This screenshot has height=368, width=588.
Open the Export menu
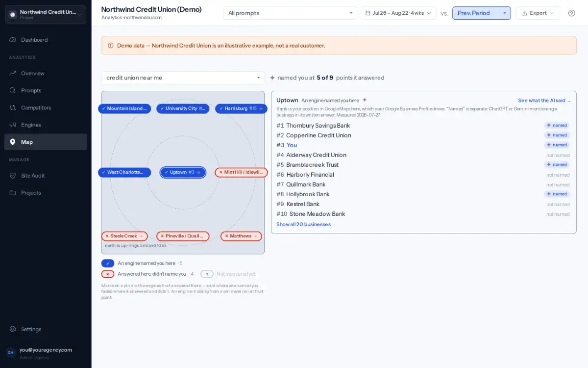click(538, 13)
